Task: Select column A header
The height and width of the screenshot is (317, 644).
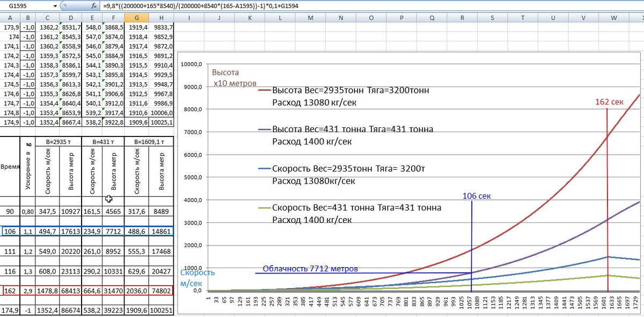Action: pyautogui.click(x=10, y=18)
